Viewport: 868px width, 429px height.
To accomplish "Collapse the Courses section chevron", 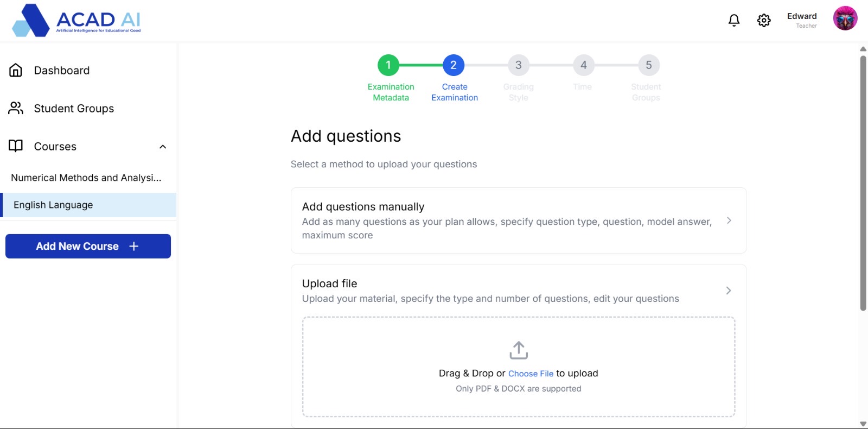I will click(x=163, y=147).
